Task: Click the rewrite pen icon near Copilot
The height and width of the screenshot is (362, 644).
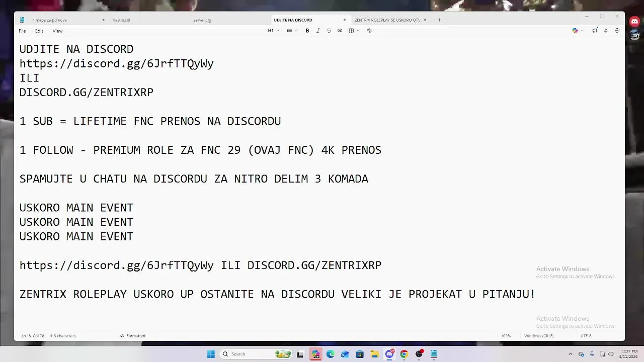Action: [595, 31]
